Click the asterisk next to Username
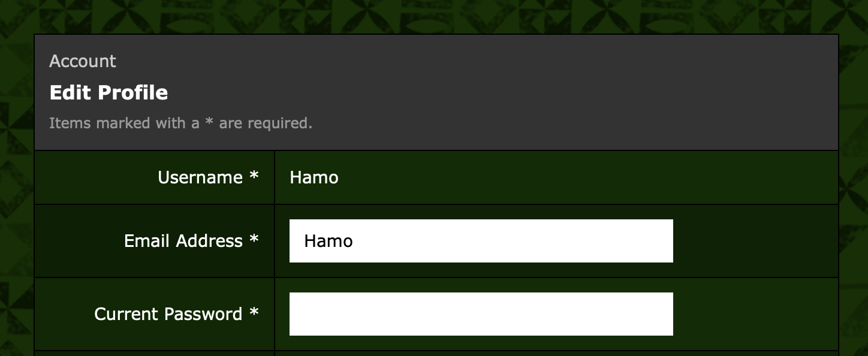Viewport: 868px width, 356px height. pyautogui.click(x=254, y=176)
